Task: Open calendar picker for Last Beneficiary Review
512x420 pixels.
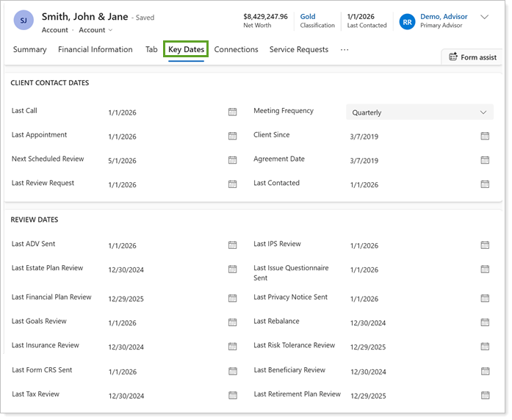Action: [x=485, y=371]
